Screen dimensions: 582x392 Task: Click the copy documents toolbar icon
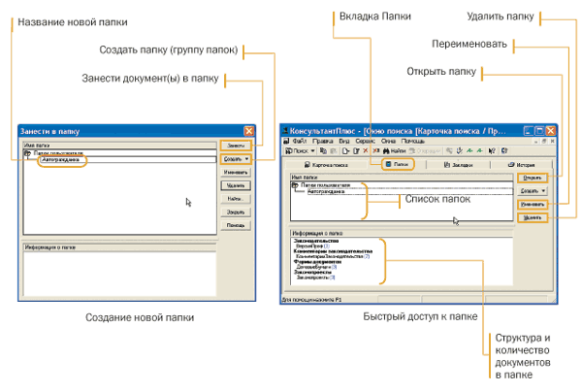(x=323, y=150)
